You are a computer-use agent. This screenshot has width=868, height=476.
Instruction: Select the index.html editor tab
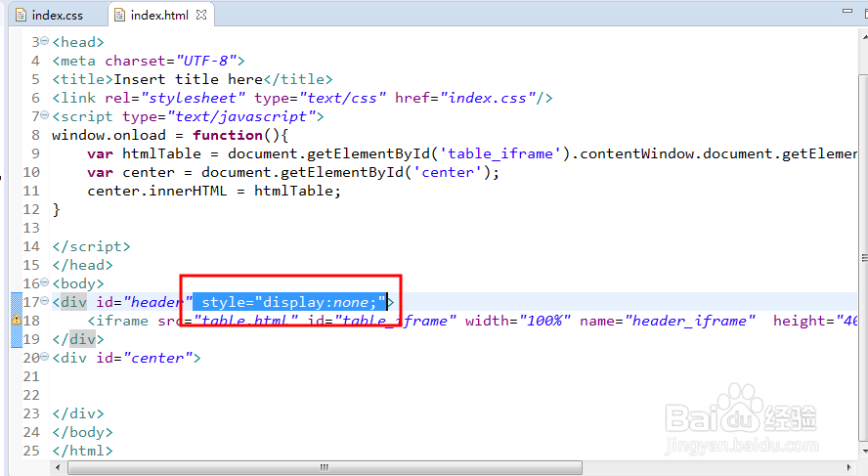(x=159, y=15)
